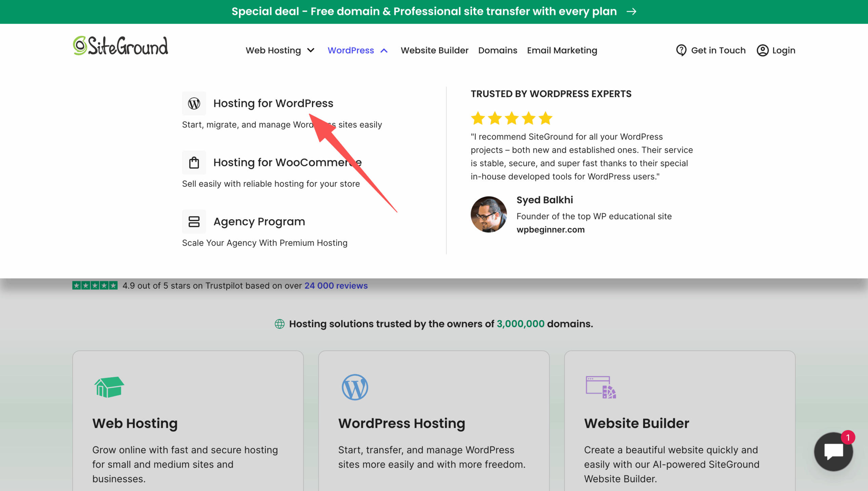This screenshot has width=868, height=491.
Task: Click the WordPress icon beside Hosting for WordPress
Action: [x=194, y=103]
